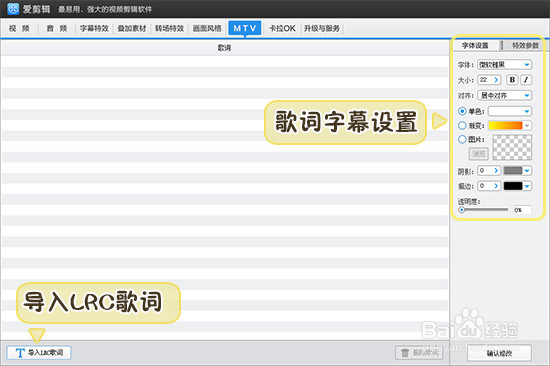Select the MTV tab
Image resolution: width=550 pixels, height=366 pixels.
tap(245, 28)
